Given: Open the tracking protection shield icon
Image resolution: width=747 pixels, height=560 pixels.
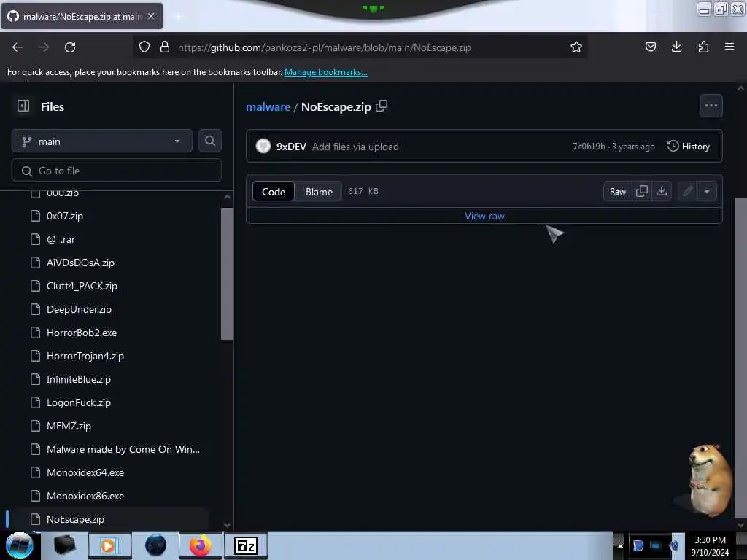Looking at the screenshot, I should (x=144, y=47).
